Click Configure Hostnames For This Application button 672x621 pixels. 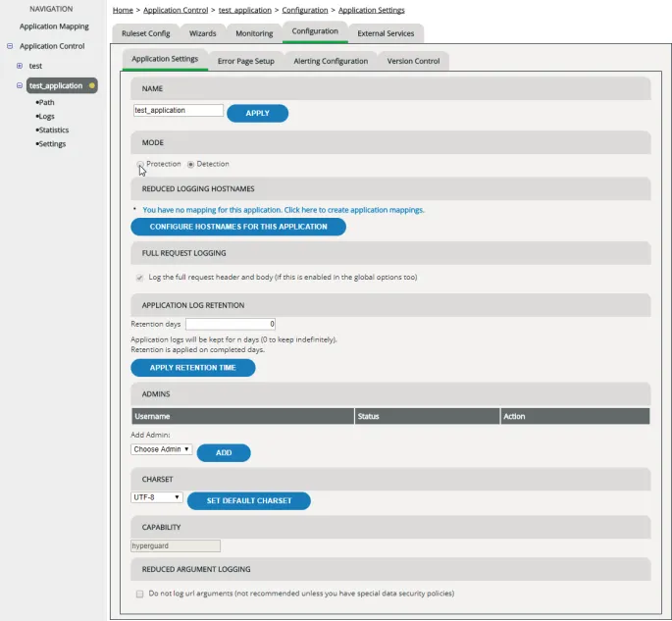coord(238,227)
